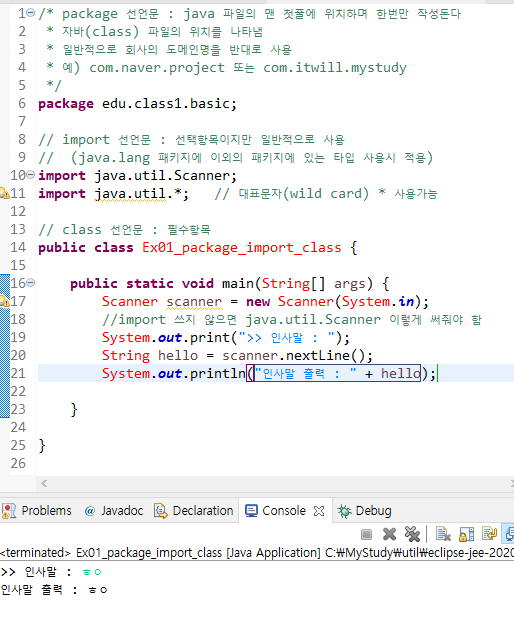Click warning marker on line 17

[4, 301]
